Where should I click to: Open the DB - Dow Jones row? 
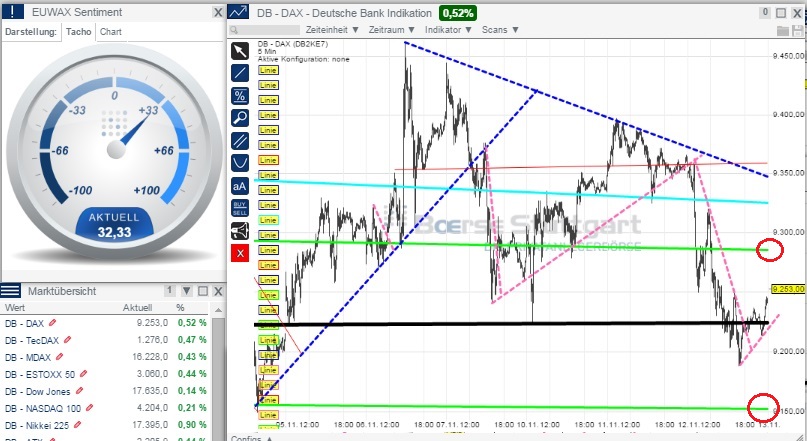[x=106, y=391]
